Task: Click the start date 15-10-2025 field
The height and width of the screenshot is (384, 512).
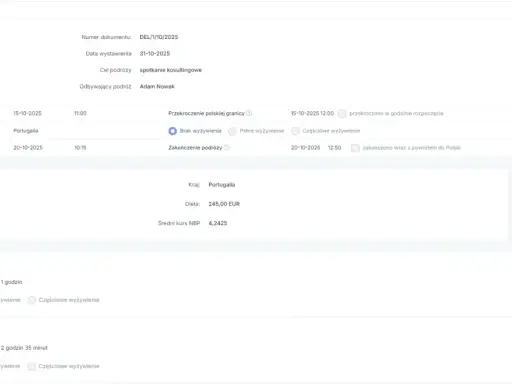Action: tap(27, 113)
